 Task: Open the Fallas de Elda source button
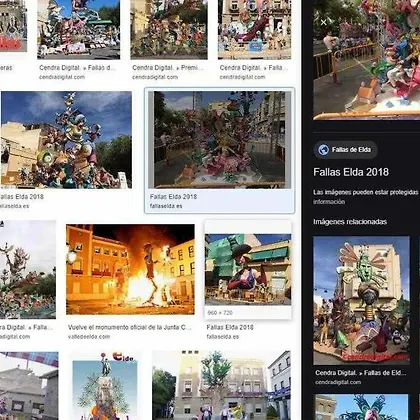point(345,150)
